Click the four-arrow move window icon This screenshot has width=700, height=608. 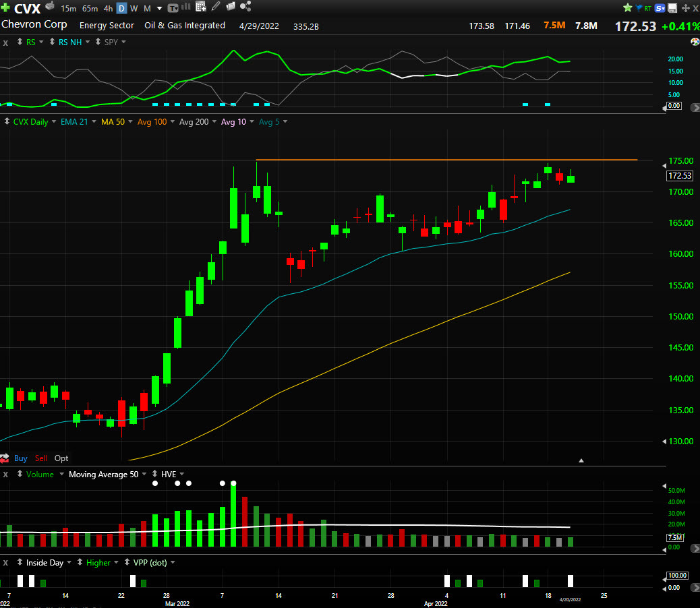(685, 8)
